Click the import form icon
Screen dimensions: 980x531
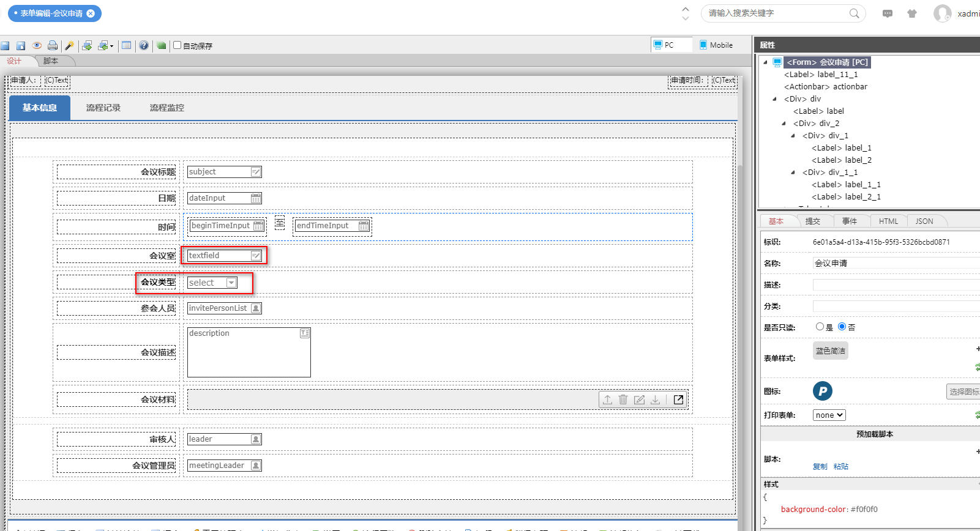[103, 45]
